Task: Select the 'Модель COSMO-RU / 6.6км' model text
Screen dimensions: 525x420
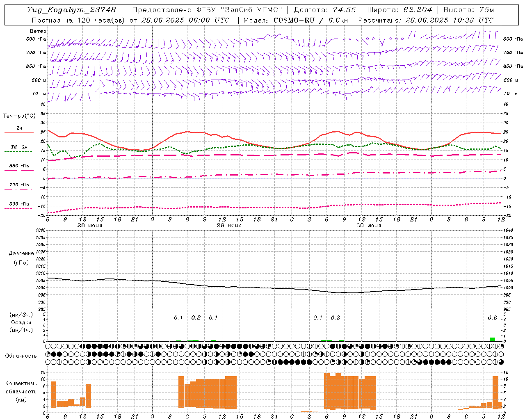Action: click(x=296, y=20)
